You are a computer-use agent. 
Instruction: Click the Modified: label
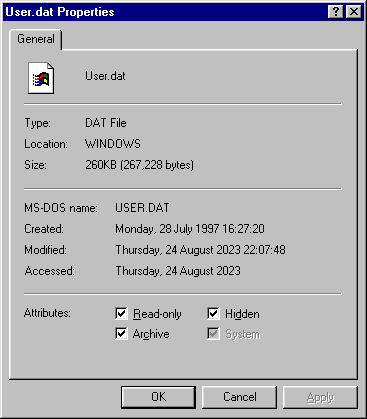pyautogui.click(x=45, y=250)
